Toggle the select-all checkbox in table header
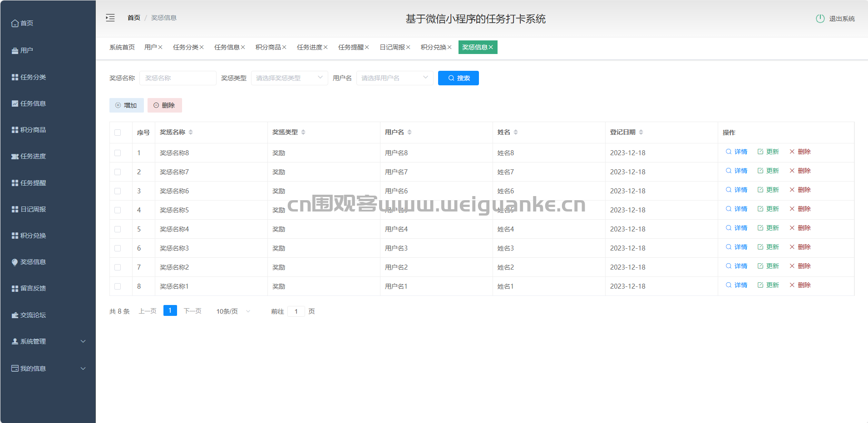The height and width of the screenshot is (423, 868). tap(118, 133)
